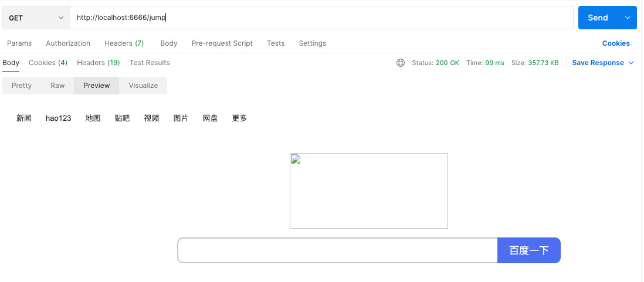
Task: Open the request Headers (7) tab
Action: [124, 43]
